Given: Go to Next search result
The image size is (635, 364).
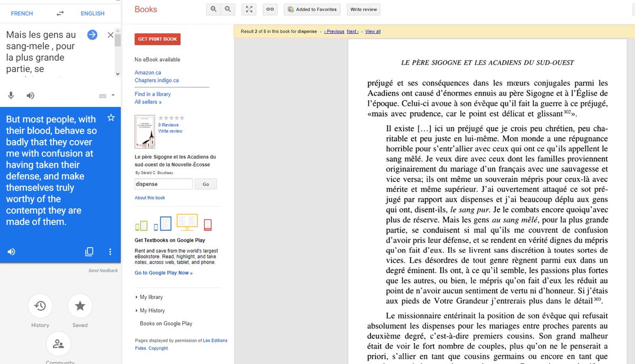Looking at the screenshot, I should [x=353, y=31].
